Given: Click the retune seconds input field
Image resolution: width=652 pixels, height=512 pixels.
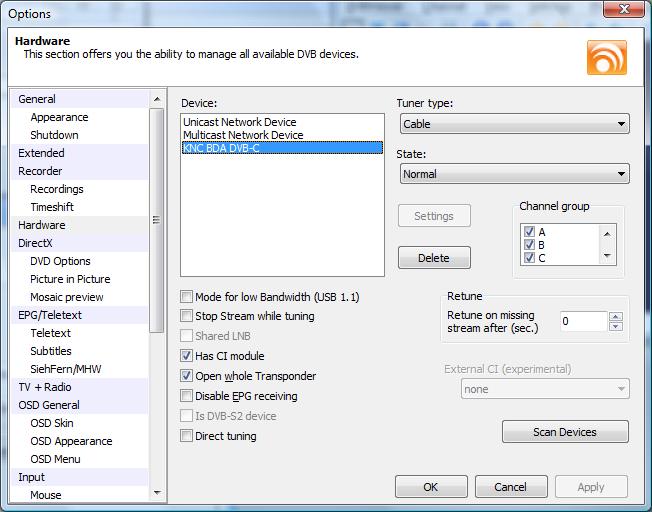Looking at the screenshot, I should [582, 322].
